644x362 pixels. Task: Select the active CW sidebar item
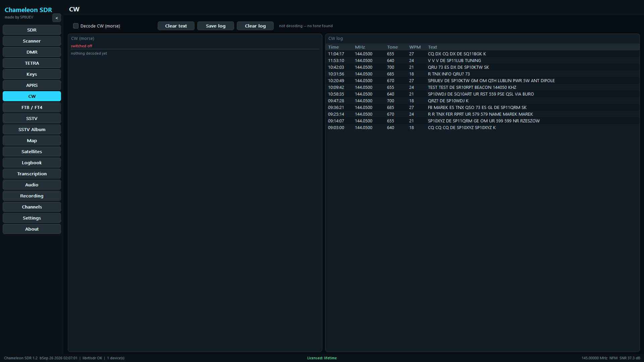tap(32, 96)
